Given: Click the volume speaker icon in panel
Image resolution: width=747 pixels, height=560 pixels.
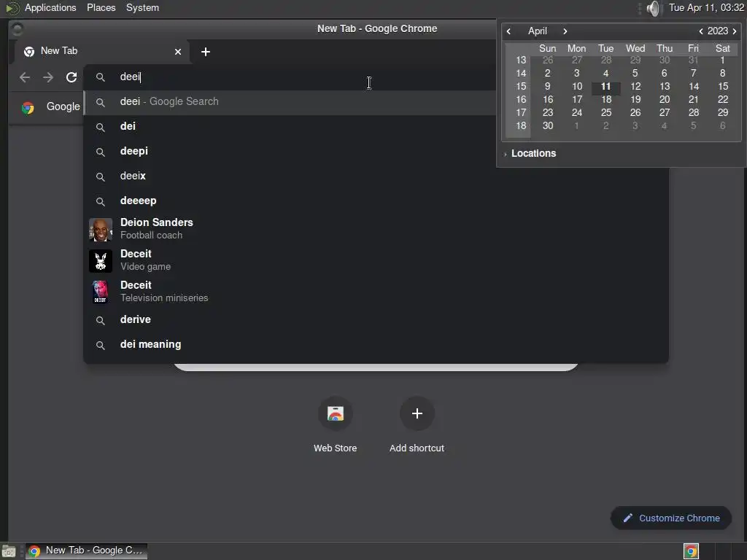Looking at the screenshot, I should click(654, 8).
